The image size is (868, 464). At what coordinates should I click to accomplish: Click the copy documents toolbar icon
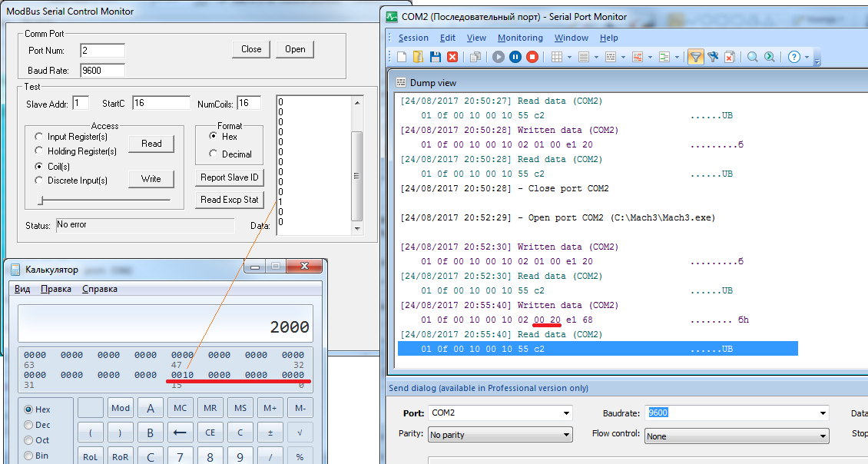[475, 57]
